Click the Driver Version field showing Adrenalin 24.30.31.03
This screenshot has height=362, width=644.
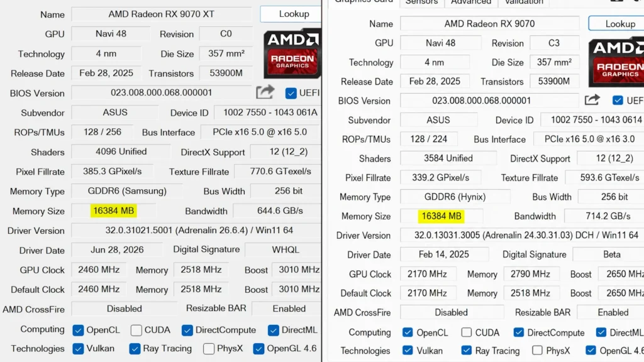coord(522,236)
